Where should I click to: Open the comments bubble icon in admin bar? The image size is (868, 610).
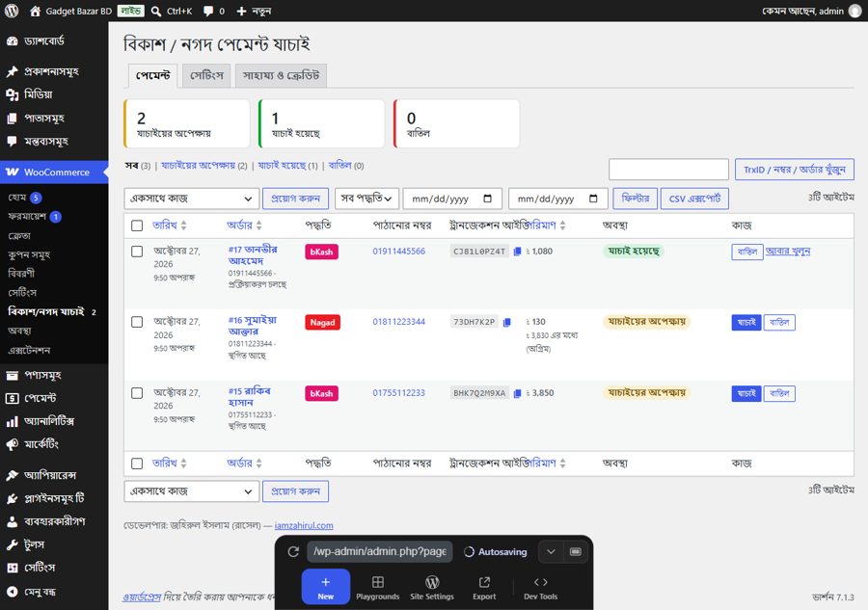pos(208,11)
